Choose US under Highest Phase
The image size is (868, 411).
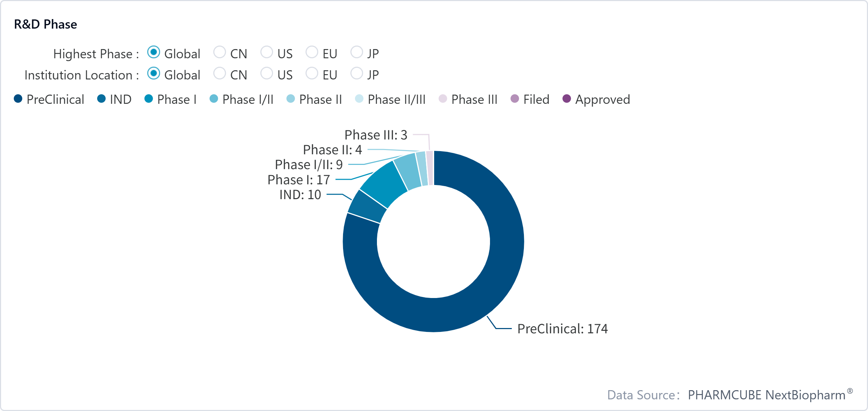266,52
